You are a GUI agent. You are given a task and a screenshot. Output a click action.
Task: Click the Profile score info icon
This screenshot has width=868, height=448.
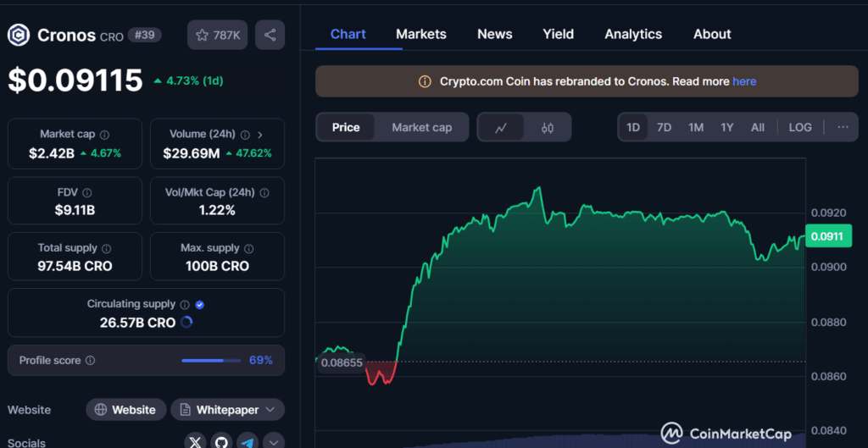pos(90,361)
